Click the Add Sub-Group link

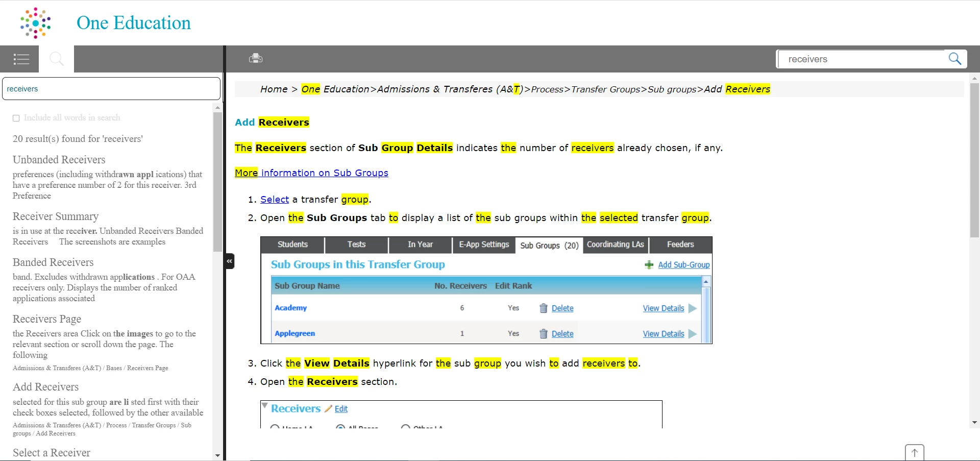683,264
